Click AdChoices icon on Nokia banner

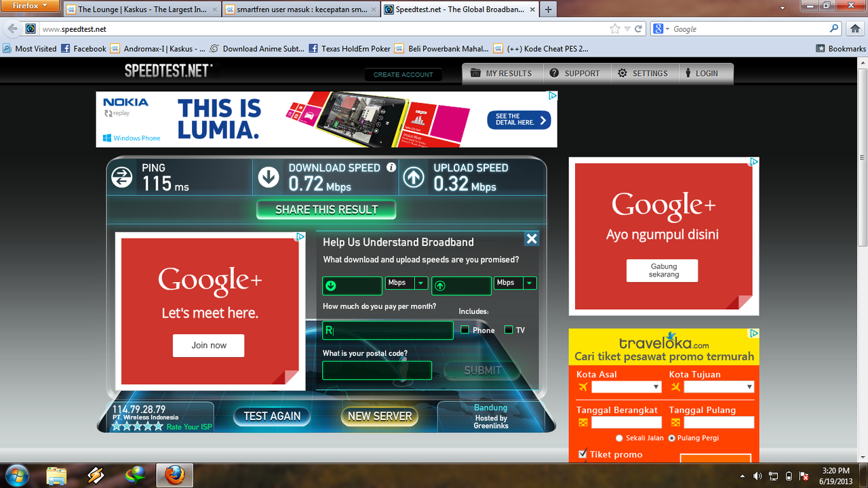click(x=552, y=96)
